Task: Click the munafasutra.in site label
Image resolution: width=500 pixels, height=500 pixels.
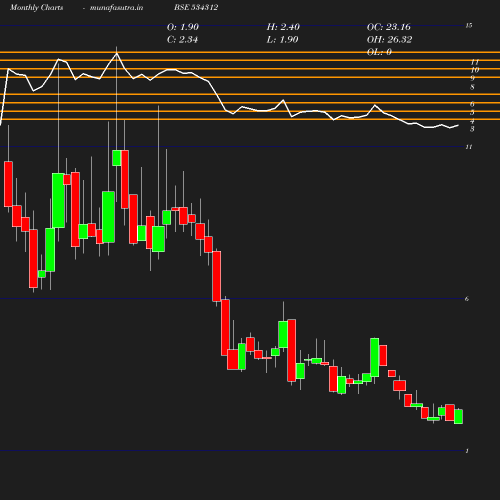Action: 116,7
